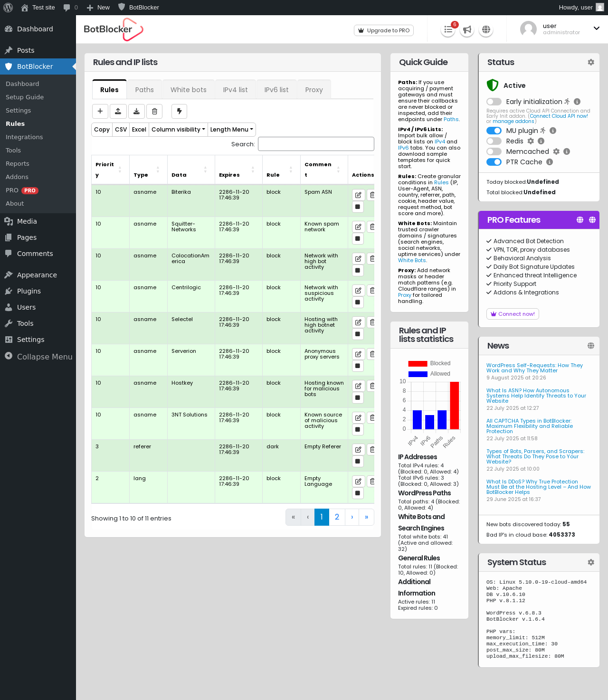Turn on the Redis toggle
Screen dimensions: 608x700
[494, 141]
